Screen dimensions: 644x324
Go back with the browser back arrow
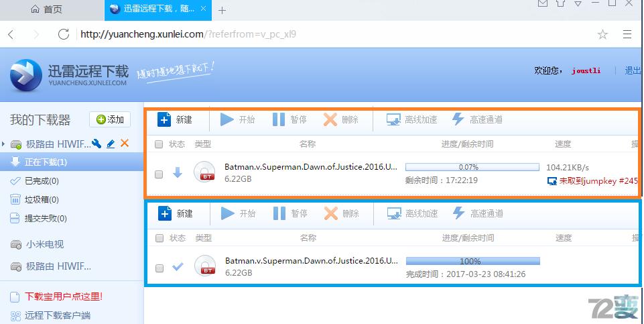11,34
